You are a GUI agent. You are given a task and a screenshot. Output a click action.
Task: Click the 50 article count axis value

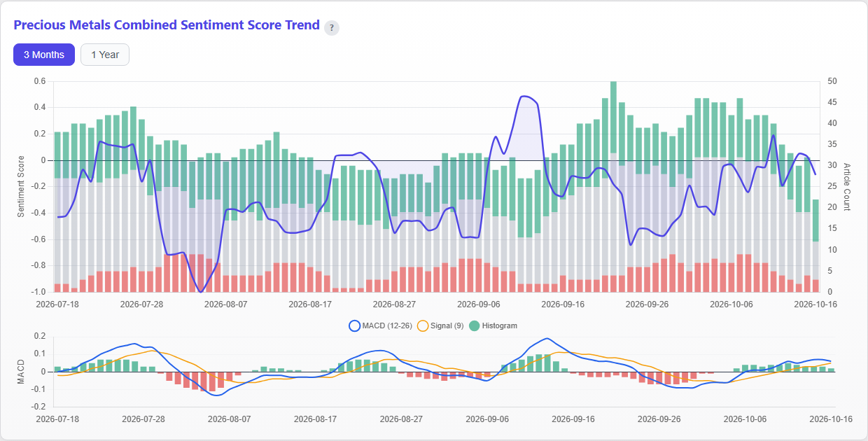coord(832,81)
